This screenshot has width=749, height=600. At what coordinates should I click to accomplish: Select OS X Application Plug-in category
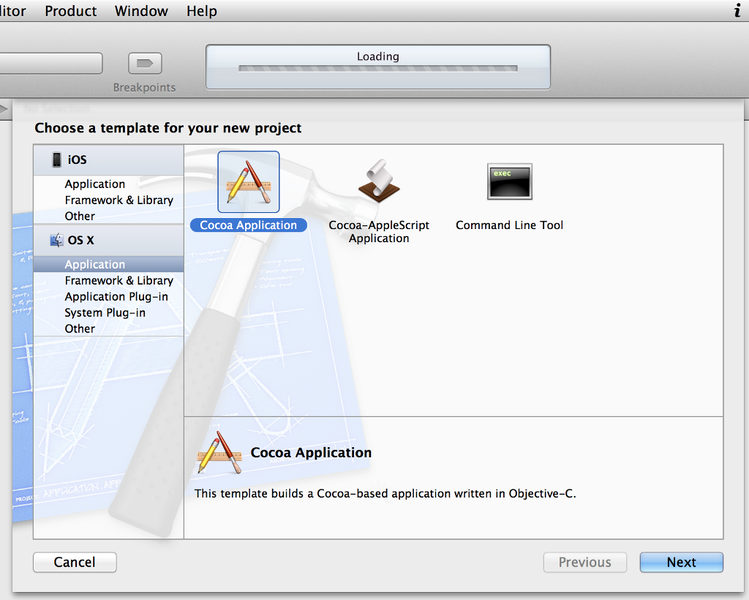[x=116, y=297]
